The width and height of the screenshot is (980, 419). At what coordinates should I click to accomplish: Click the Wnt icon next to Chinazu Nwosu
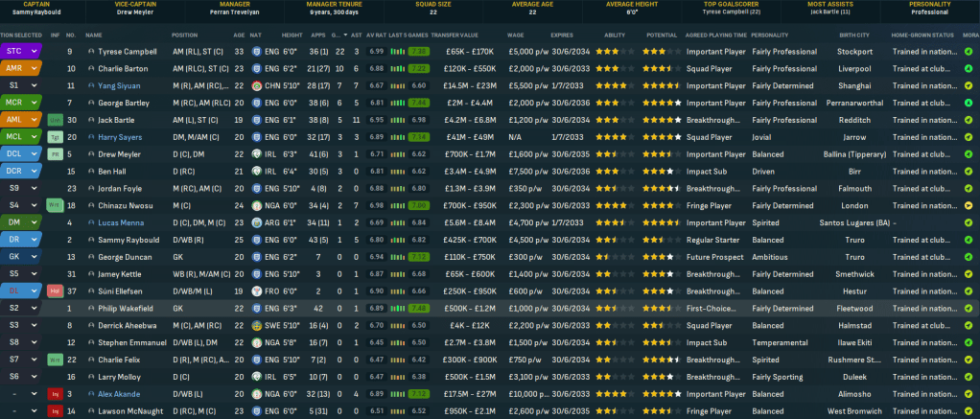click(56, 205)
